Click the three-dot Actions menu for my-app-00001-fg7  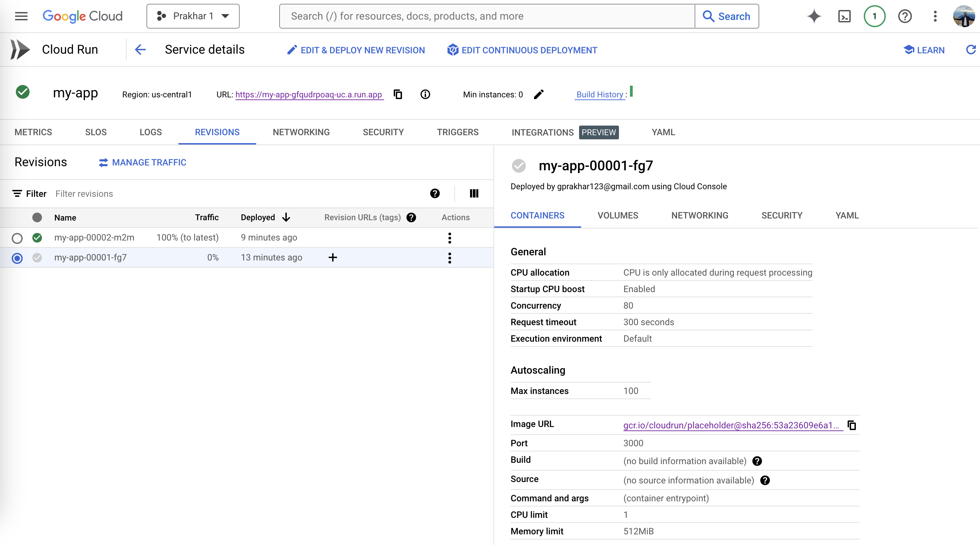tap(449, 258)
